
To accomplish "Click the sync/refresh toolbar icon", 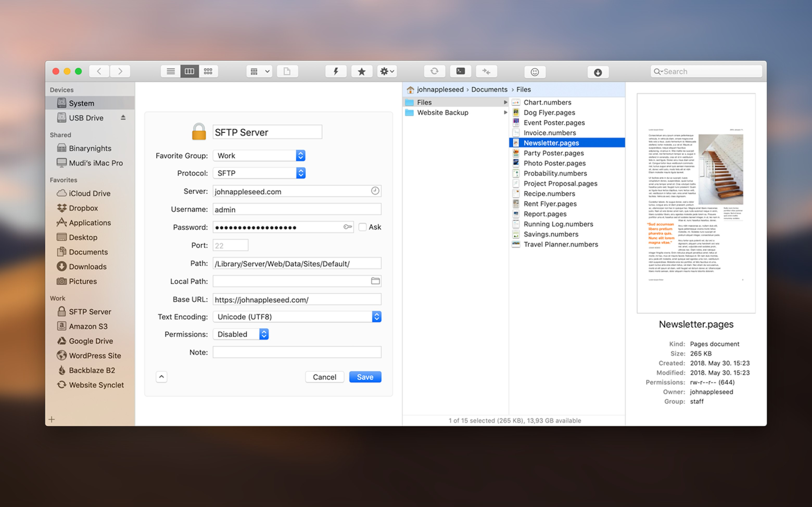I will [435, 71].
